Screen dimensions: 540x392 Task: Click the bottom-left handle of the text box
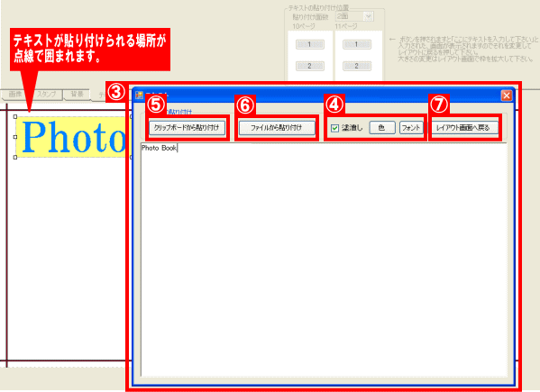point(15,158)
